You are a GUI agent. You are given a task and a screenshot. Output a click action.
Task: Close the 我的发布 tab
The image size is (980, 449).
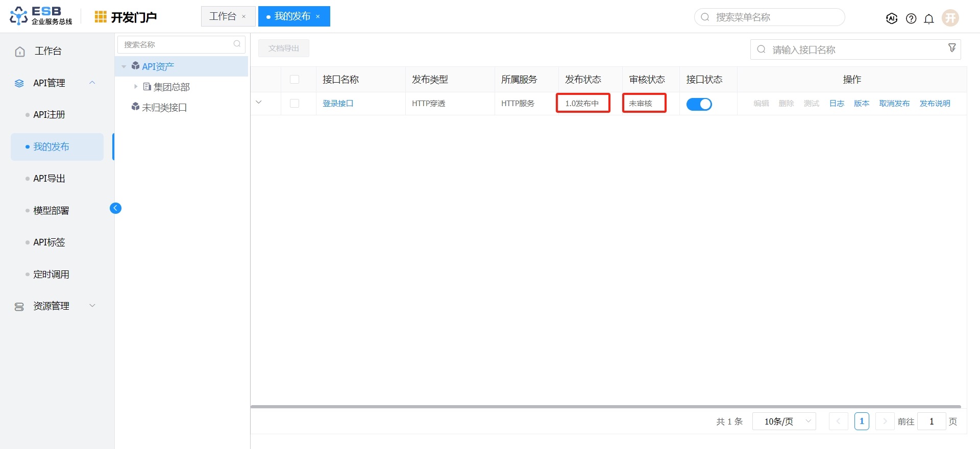318,16
